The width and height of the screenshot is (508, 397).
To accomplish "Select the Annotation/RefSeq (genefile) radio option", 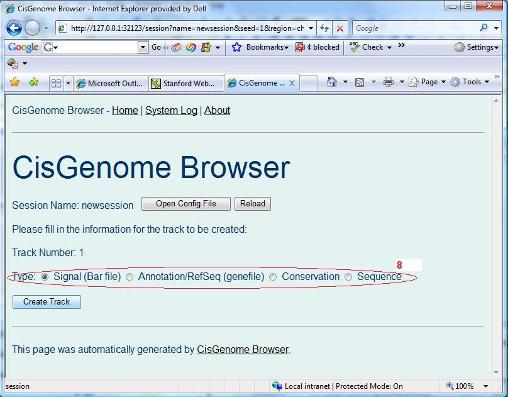I will 130,277.
